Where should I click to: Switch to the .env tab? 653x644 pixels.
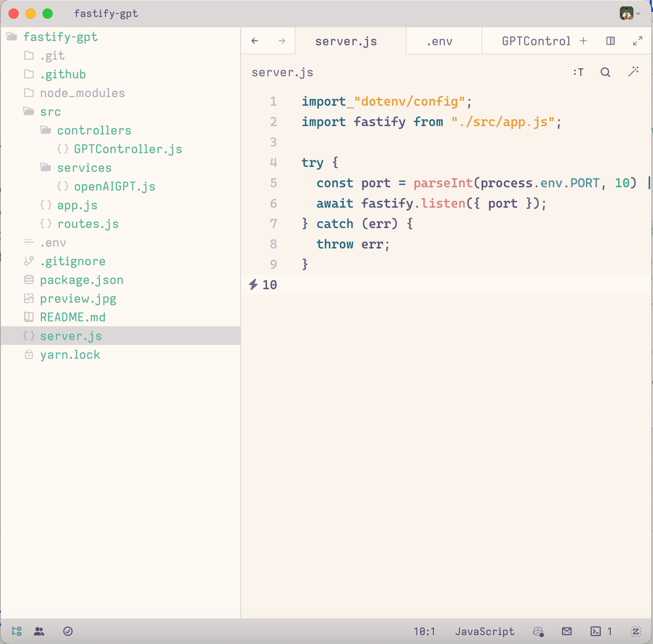[x=444, y=41]
